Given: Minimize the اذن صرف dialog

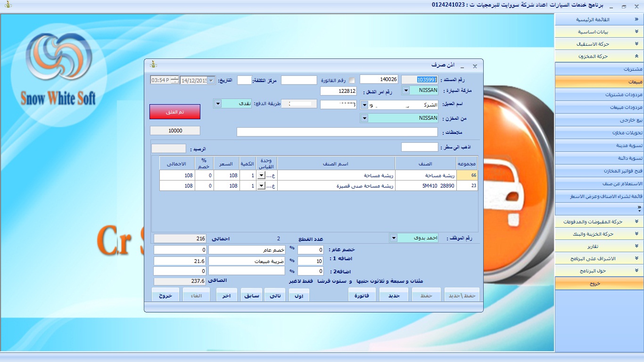Looking at the screenshot, I should coord(462,66).
